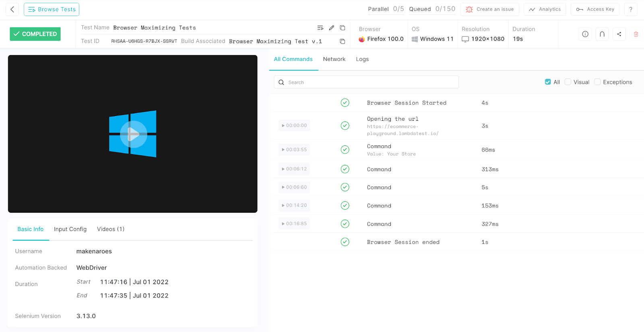Share this test result

click(619, 34)
